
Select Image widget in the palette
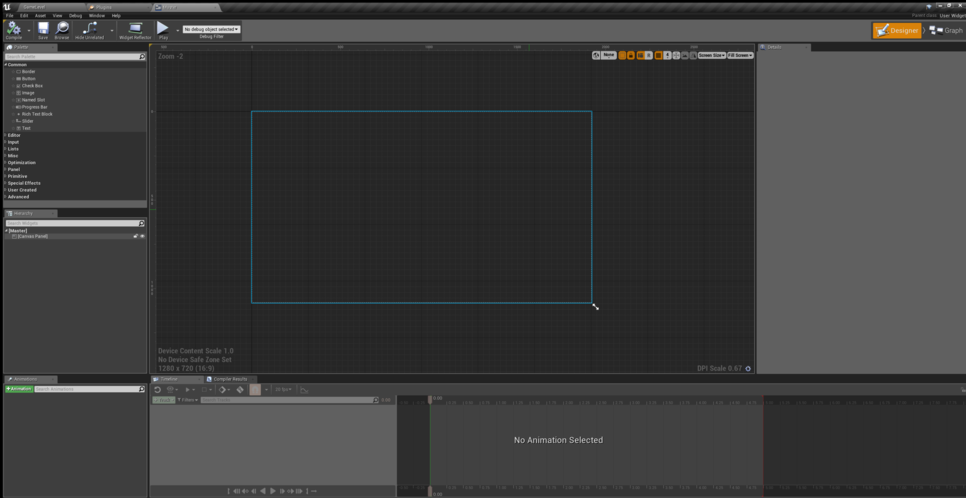coord(28,92)
